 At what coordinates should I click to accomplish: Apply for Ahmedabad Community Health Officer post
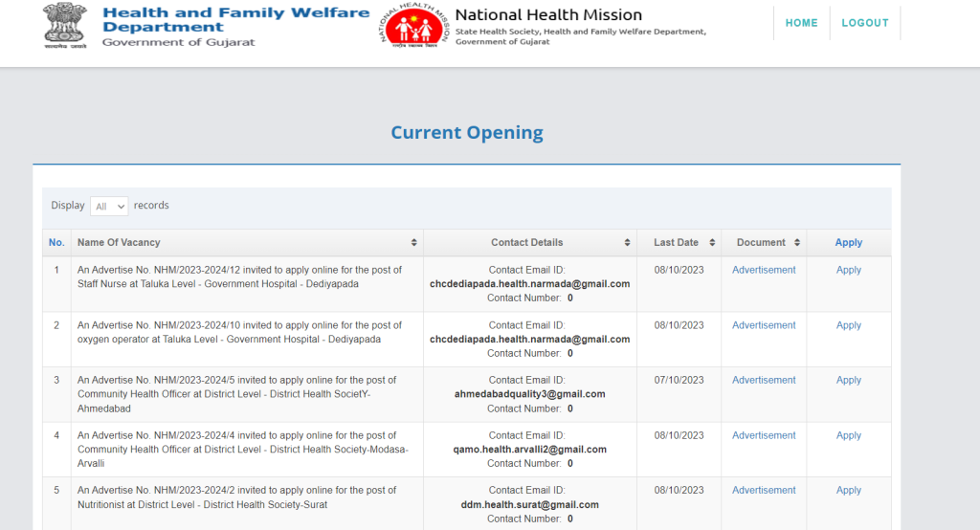(x=848, y=380)
